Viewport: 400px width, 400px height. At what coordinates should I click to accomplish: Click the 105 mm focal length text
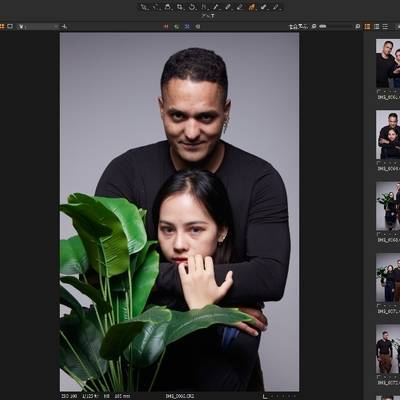(122, 396)
